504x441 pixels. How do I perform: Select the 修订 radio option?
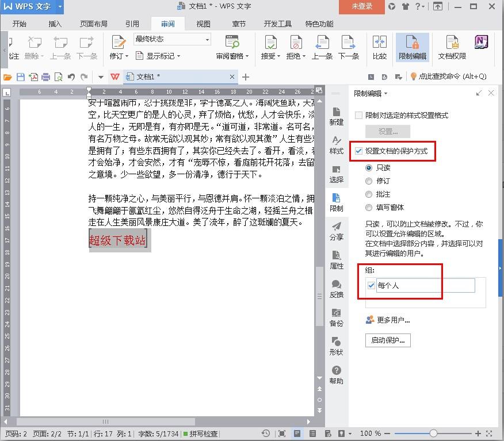[369, 181]
